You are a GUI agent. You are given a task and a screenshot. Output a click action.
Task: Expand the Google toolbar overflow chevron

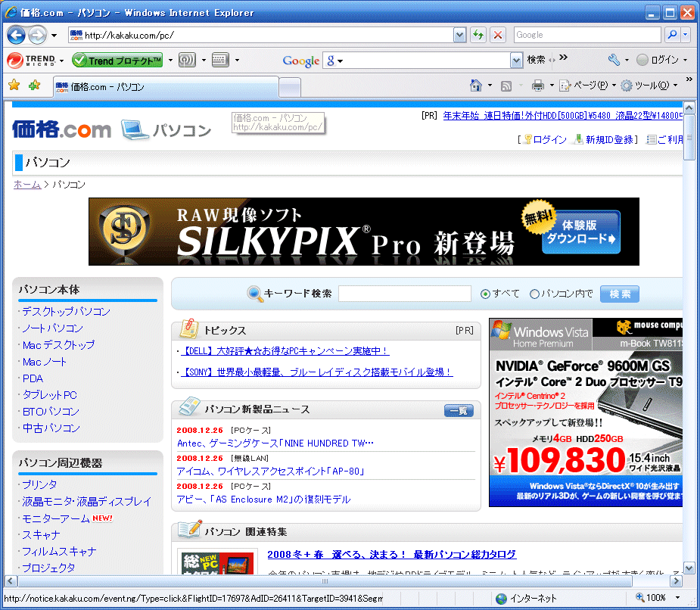563,58
